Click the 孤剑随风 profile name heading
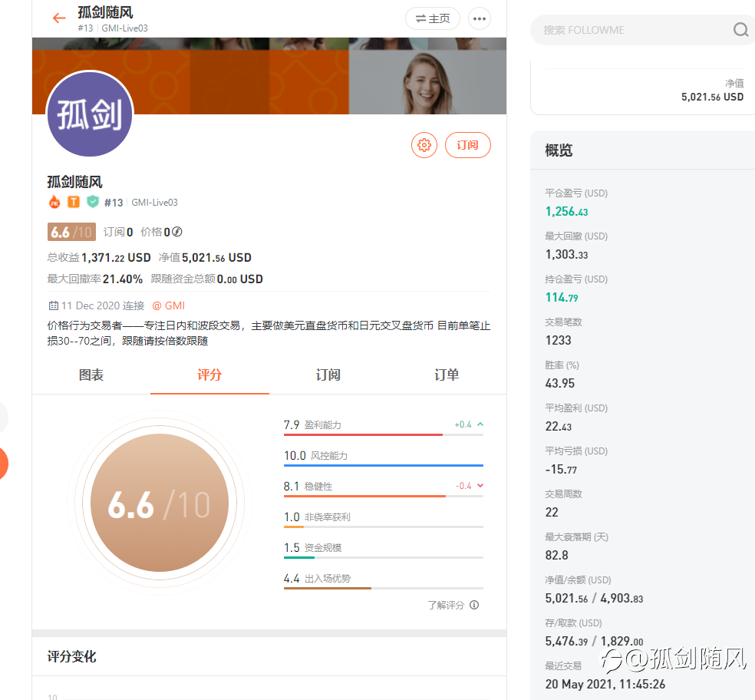Viewport: 755px width, 700px height. tap(74, 182)
